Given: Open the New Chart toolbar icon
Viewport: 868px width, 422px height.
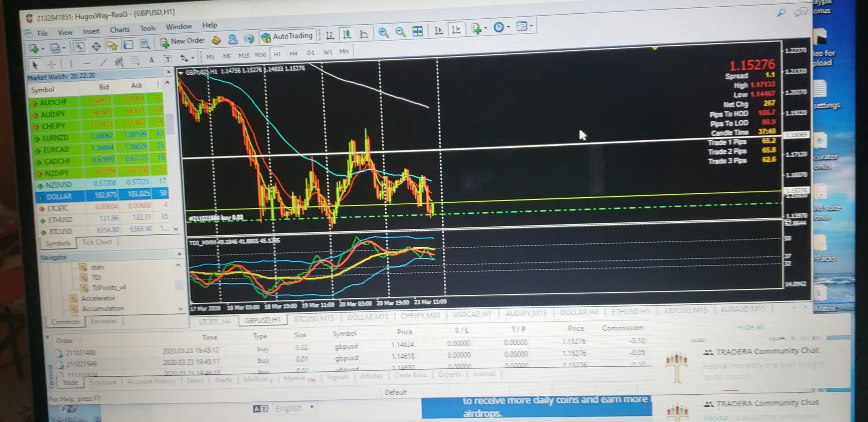Looking at the screenshot, I should click(34, 48).
